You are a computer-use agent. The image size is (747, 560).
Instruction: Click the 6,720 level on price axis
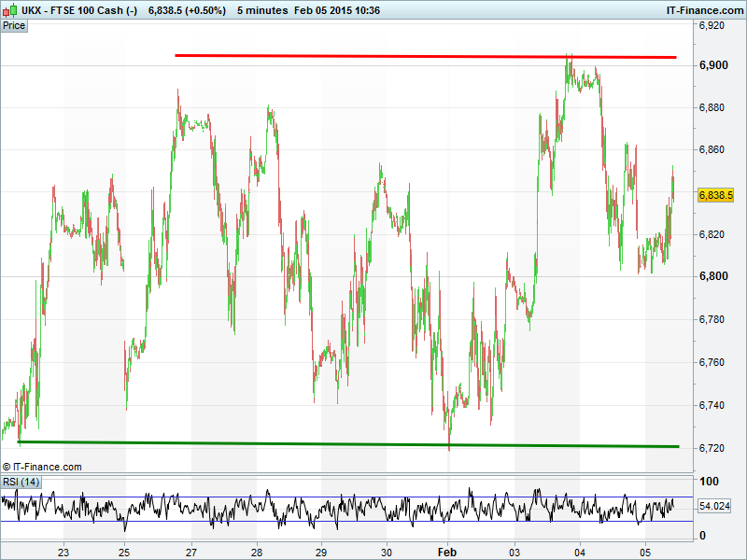pyautogui.click(x=712, y=448)
